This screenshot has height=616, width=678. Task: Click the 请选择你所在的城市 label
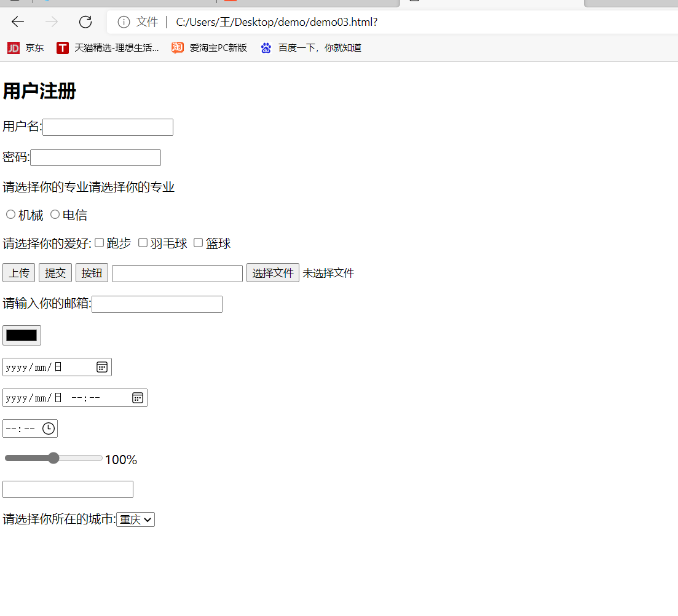[59, 519]
